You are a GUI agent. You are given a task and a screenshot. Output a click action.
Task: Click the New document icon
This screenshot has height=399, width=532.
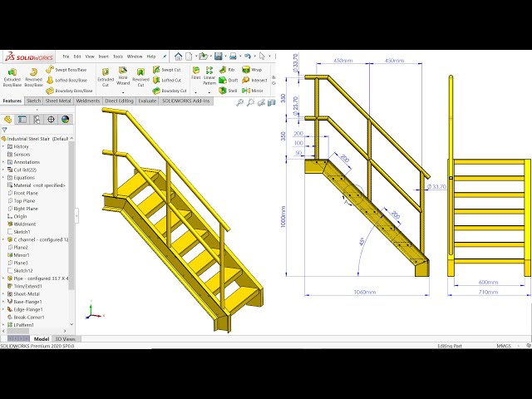189,56
